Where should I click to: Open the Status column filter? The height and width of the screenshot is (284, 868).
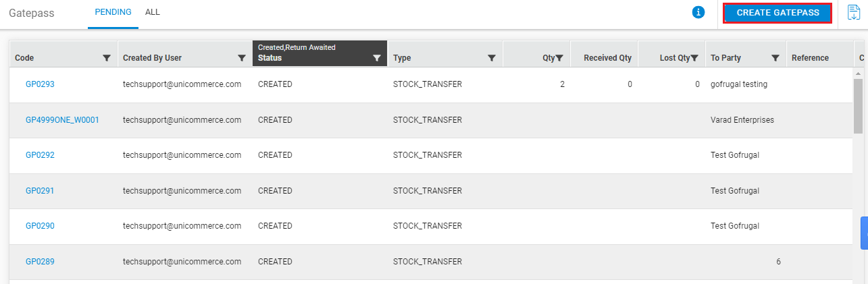tap(377, 58)
